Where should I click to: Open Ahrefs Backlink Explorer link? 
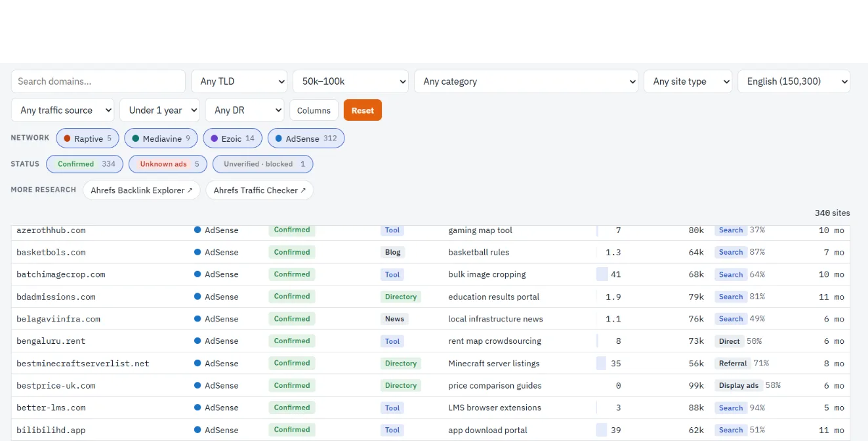point(142,190)
